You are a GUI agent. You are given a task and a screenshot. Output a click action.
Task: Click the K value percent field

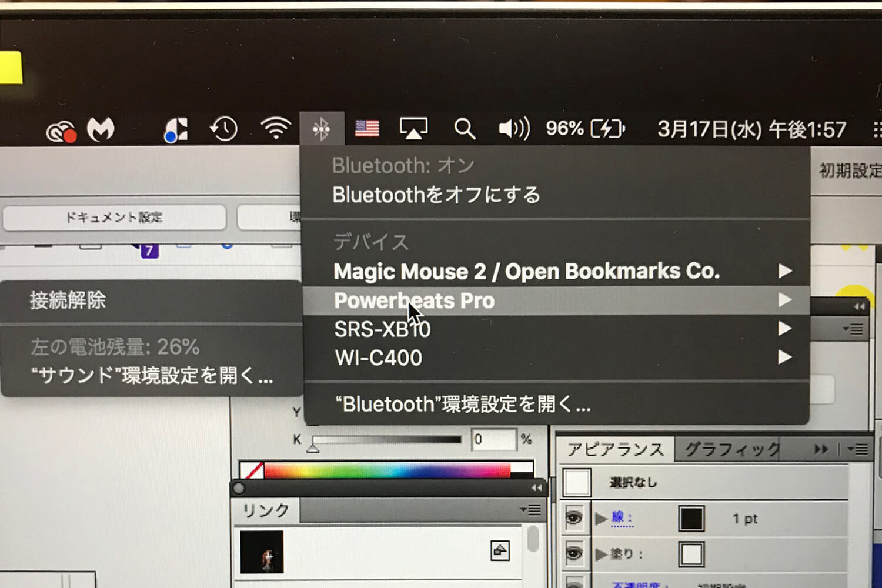[x=493, y=439]
